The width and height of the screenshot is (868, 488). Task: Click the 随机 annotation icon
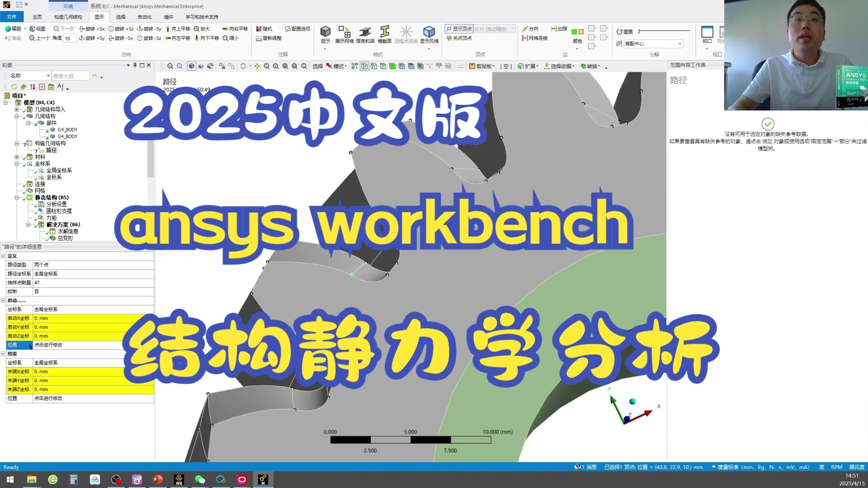point(264,28)
